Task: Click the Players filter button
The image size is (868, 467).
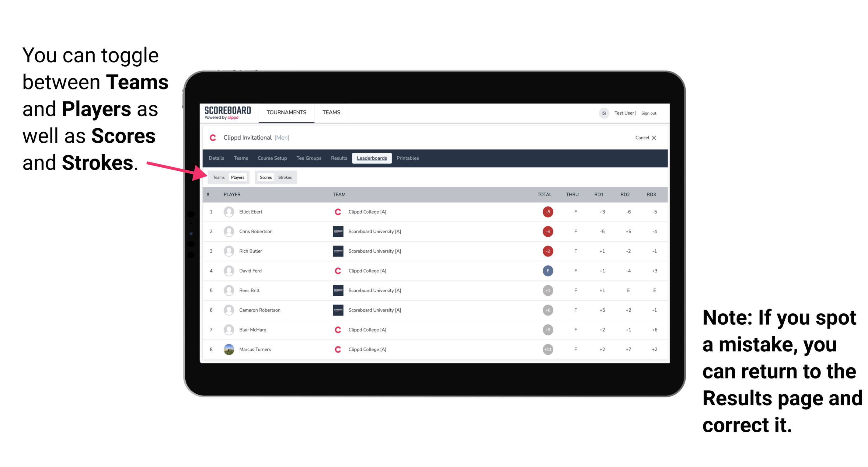Action: coord(237,177)
